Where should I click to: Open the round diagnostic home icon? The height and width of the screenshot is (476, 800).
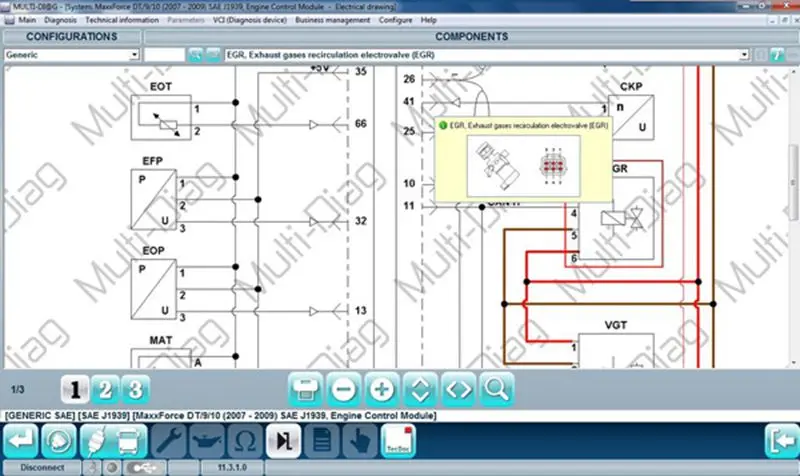coord(59,441)
